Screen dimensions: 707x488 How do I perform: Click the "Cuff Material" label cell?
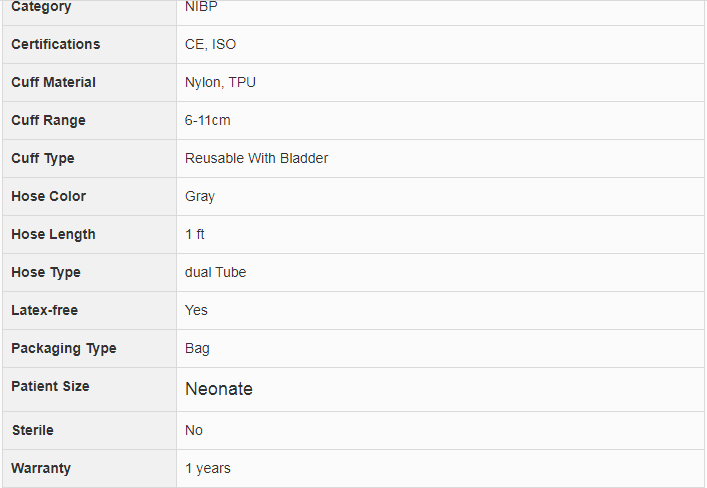pyautogui.click(x=54, y=82)
